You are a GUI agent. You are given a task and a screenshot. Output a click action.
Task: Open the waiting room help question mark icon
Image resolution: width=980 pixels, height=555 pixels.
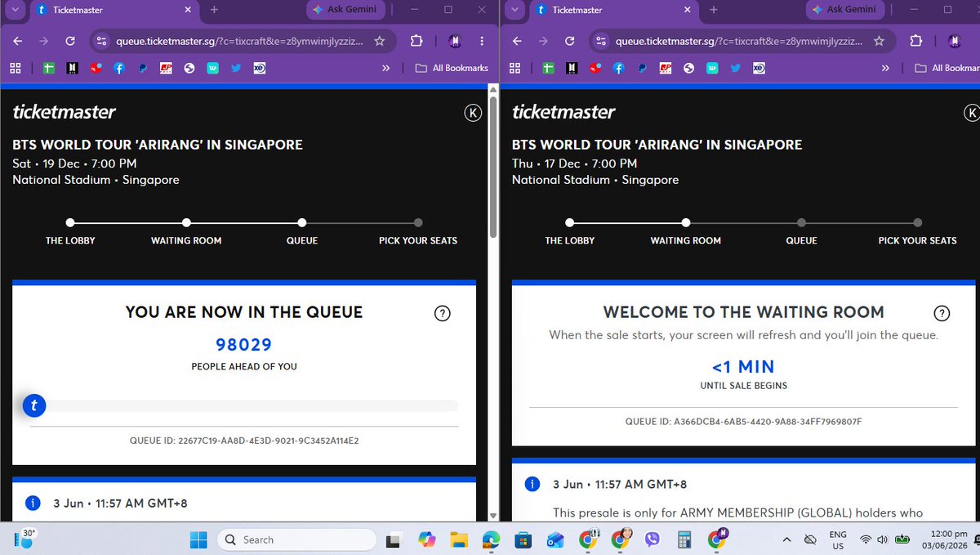coord(942,313)
